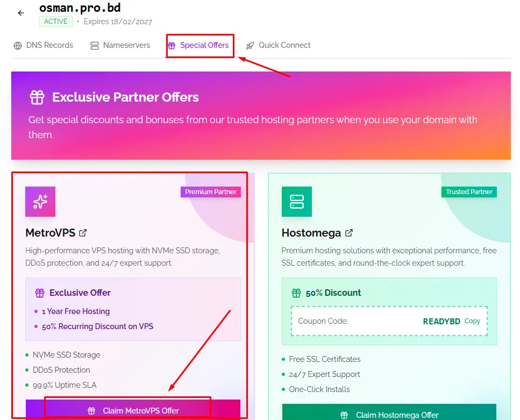The height and width of the screenshot is (420, 520).
Task: Claim the MetroVPS offer
Action: point(133,410)
